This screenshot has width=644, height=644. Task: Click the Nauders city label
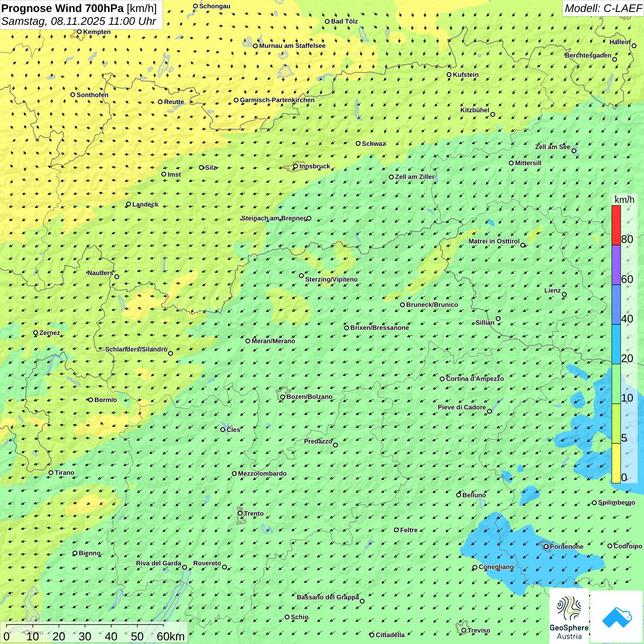click(100, 273)
